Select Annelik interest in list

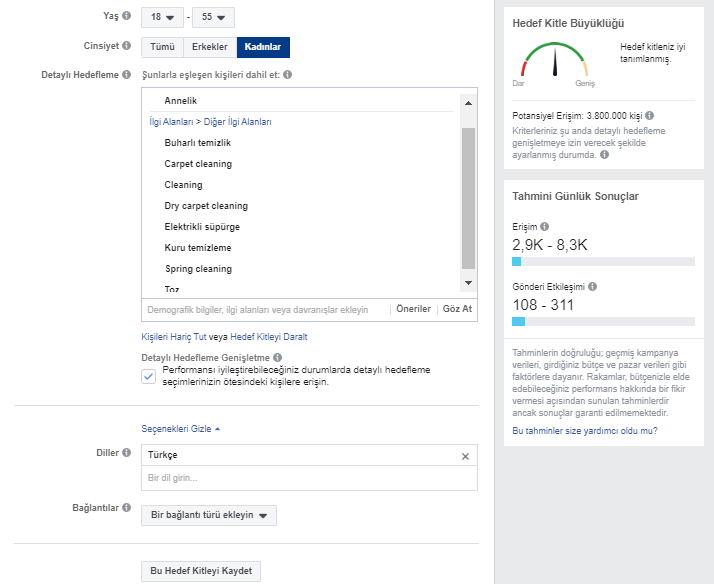pos(181,101)
